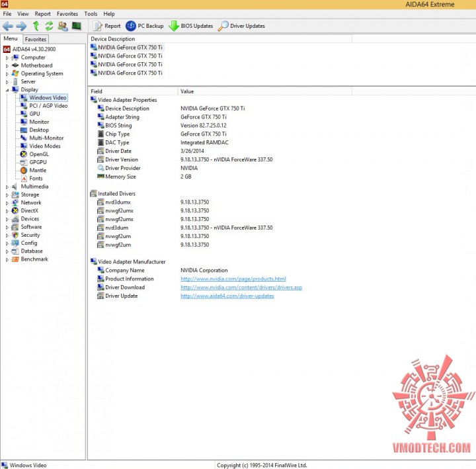Screen dimensions: 476x469
Task: Select the nvd3dumx driver row
Action: point(153,202)
